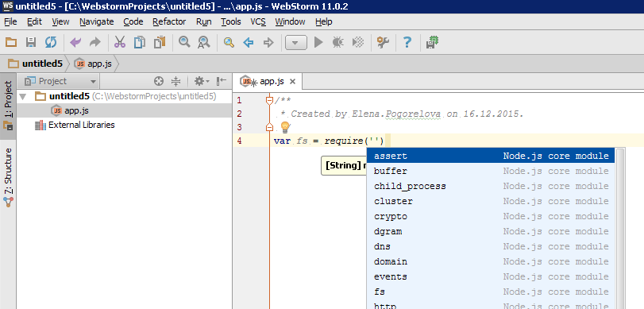644x309 pixels.
Task: Open the Help menu
Action: (324, 21)
